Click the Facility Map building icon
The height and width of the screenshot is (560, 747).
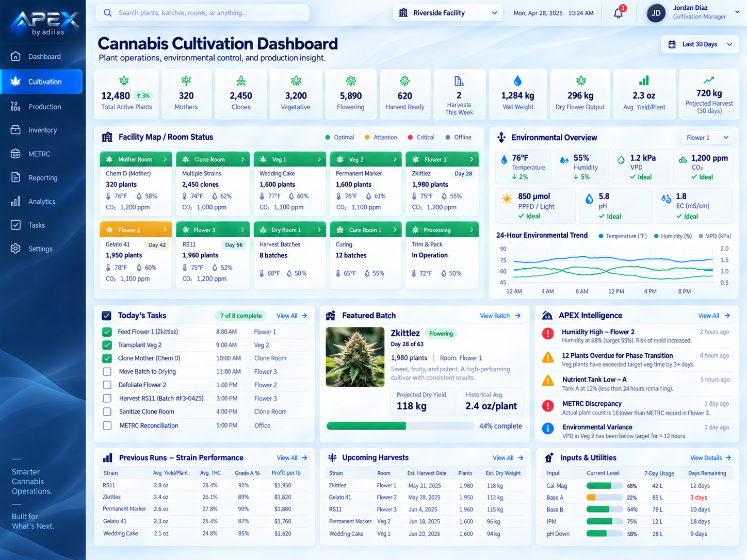[x=107, y=137]
